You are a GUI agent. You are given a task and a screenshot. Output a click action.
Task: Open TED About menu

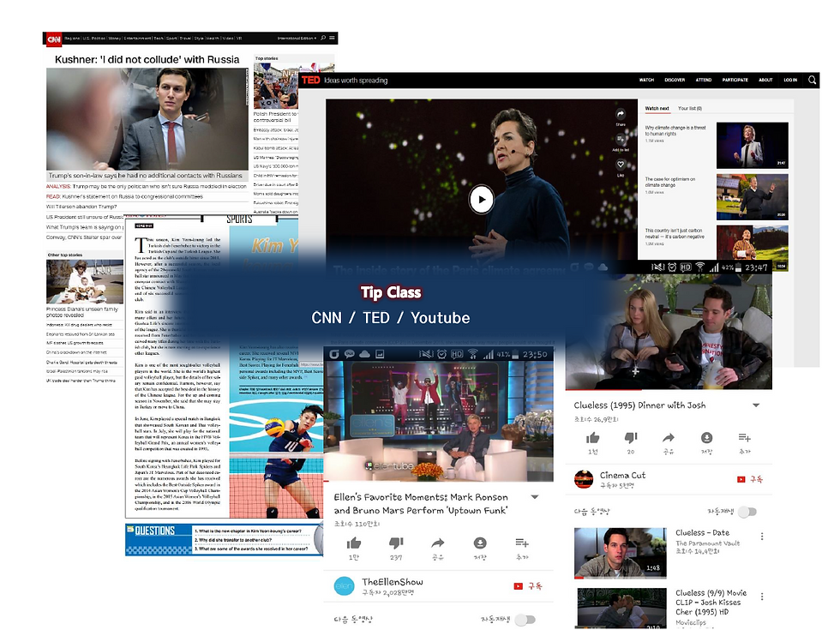[765, 80]
